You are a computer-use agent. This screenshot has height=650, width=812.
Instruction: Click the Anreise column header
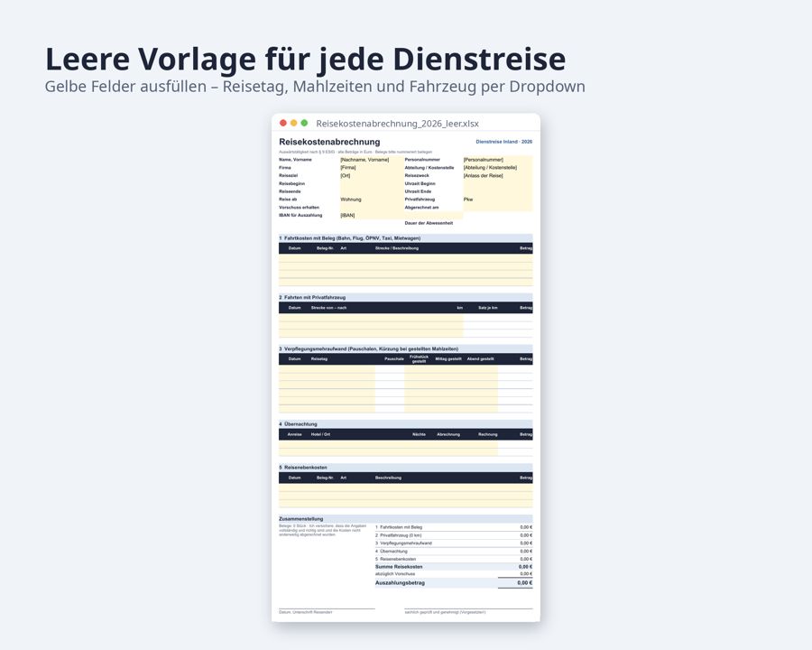tap(295, 434)
